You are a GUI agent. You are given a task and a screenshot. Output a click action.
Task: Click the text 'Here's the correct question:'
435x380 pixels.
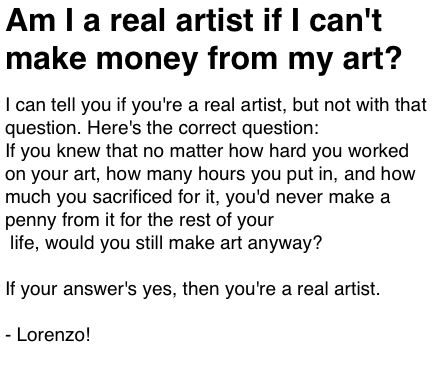click(x=203, y=128)
